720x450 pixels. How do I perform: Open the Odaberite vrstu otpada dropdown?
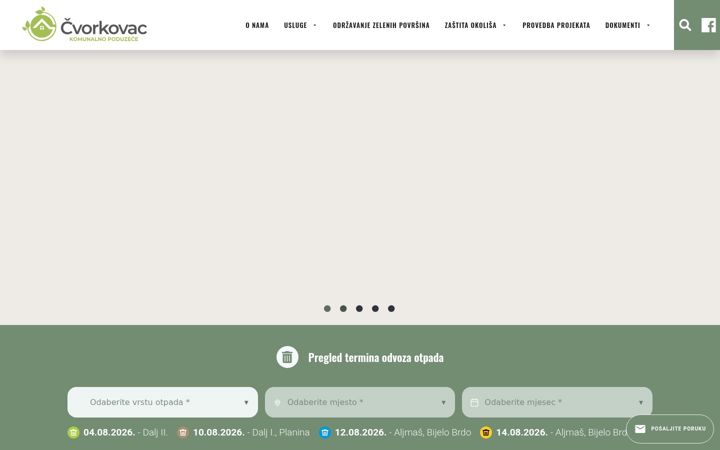(x=163, y=402)
